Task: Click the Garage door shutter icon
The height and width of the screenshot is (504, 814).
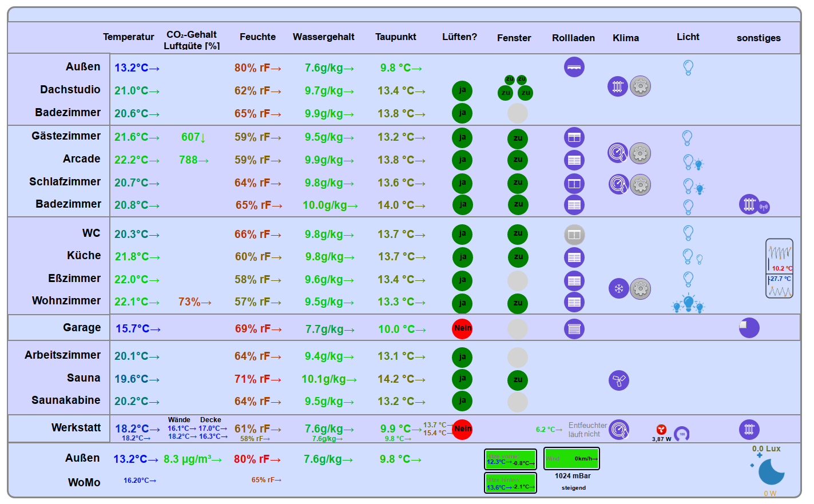Action: (x=574, y=329)
